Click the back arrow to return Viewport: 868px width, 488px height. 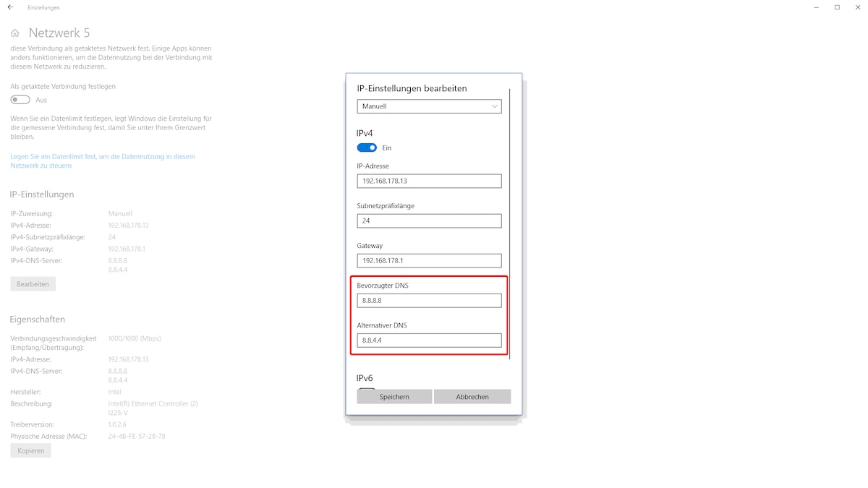point(9,7)
